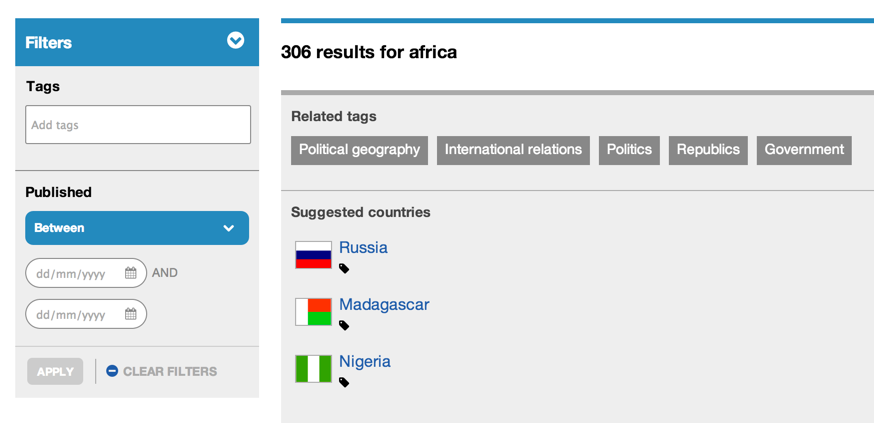
Task: Click the Russia flag icon
Action: click(313, 255)
